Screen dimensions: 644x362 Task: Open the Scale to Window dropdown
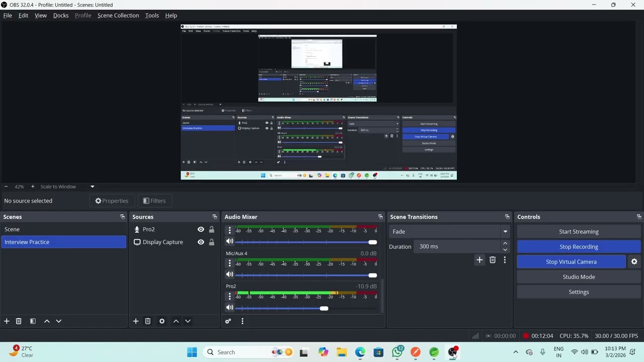(x=67, y=187)
